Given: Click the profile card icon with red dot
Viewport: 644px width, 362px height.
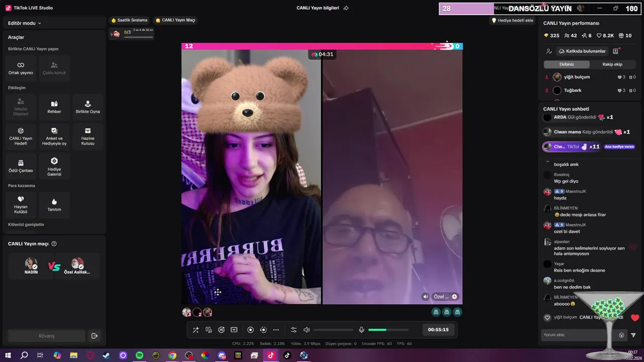Looking at the screenshot, I should pyautogui.click(x=615, y=51).
